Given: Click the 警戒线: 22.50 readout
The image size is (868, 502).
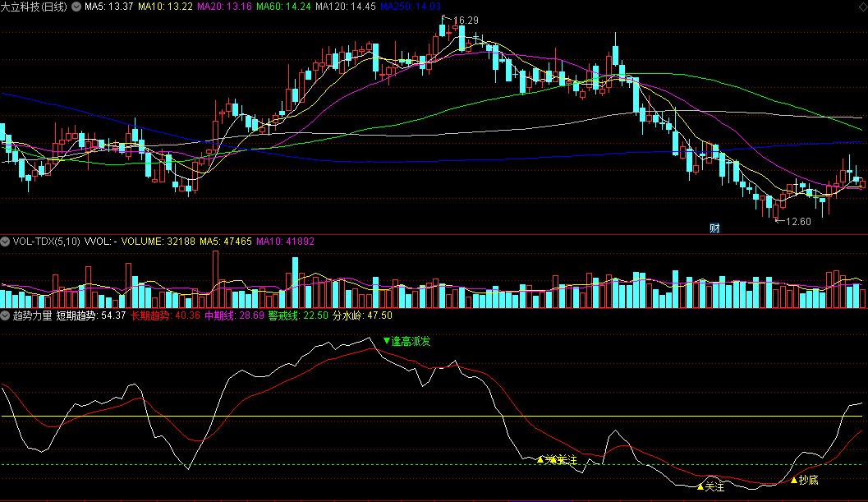Looking at the screenshot, I should (298, 315).
